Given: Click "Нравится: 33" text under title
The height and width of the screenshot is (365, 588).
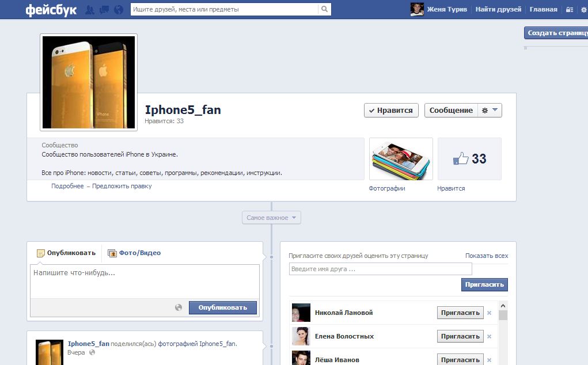Looking at the screenshot, I should coord(164,121).
